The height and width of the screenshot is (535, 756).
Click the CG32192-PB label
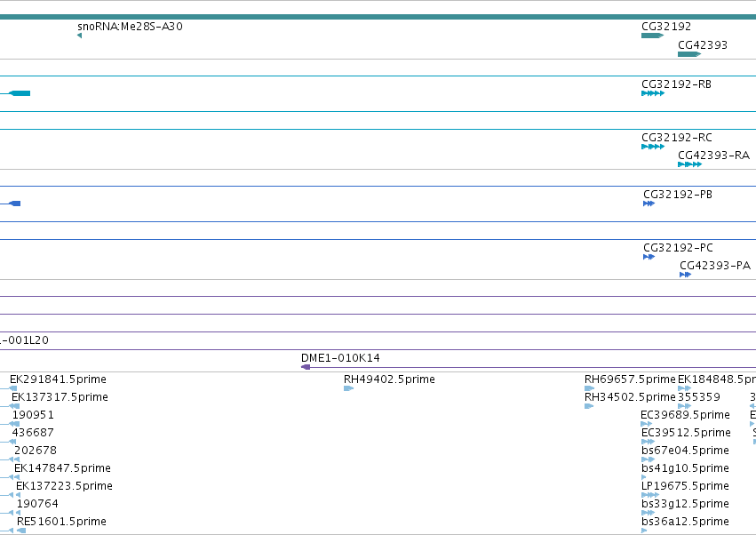678,195
